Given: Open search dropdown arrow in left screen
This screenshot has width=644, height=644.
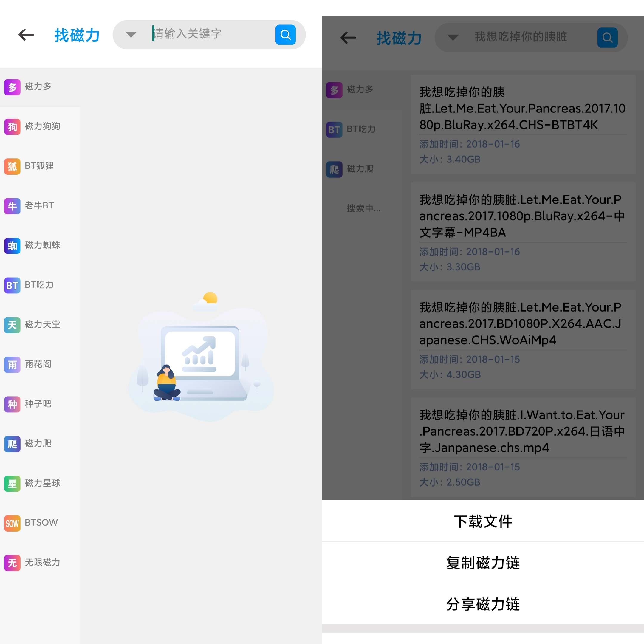Looking at the screenshot, I should click(x=131, y=34).
